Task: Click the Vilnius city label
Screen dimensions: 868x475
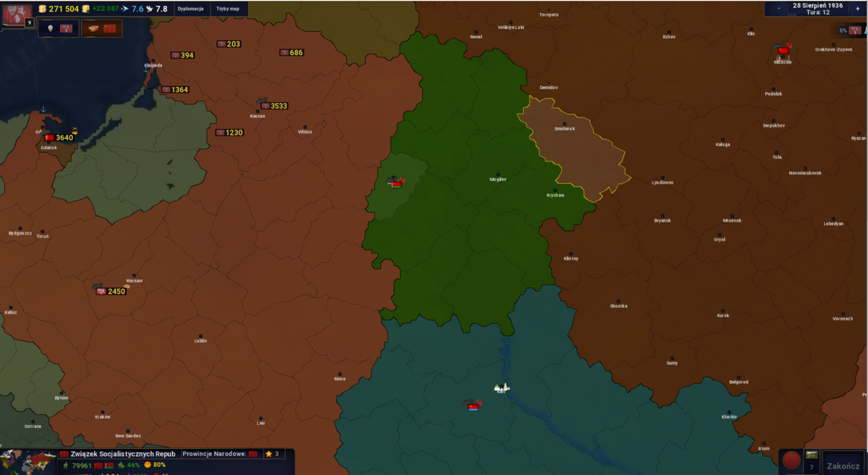Action: (x=305, y=132)
